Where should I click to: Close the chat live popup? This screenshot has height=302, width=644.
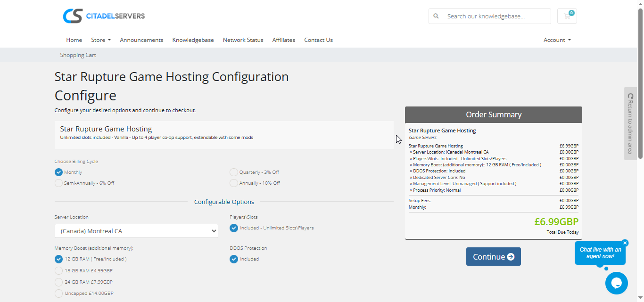(x=625, y=243)
